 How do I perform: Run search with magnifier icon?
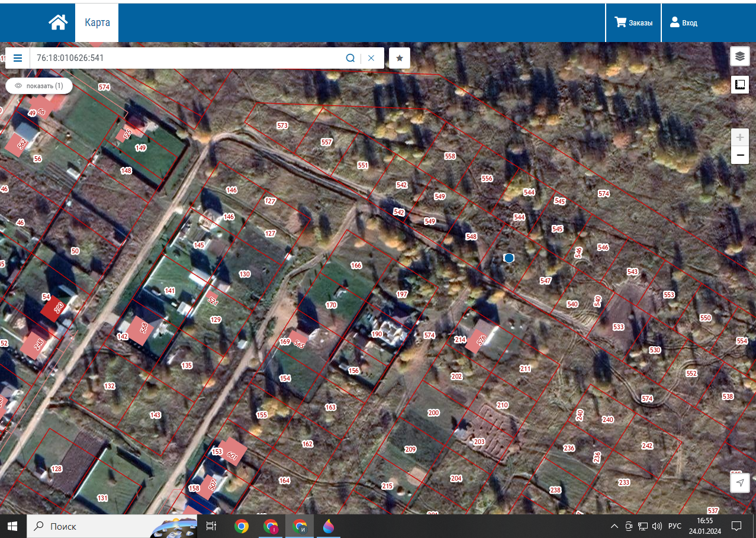(350, 58)
